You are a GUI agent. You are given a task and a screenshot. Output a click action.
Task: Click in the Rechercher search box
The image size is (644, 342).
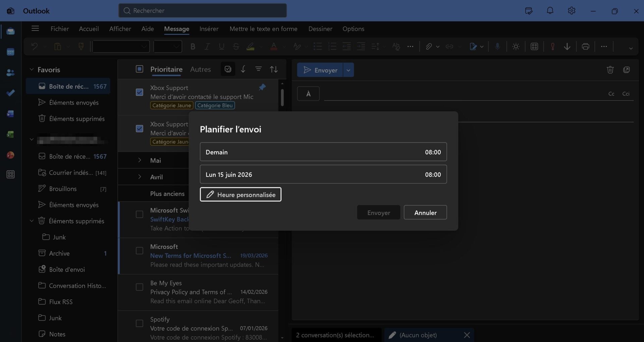(203, 10)
